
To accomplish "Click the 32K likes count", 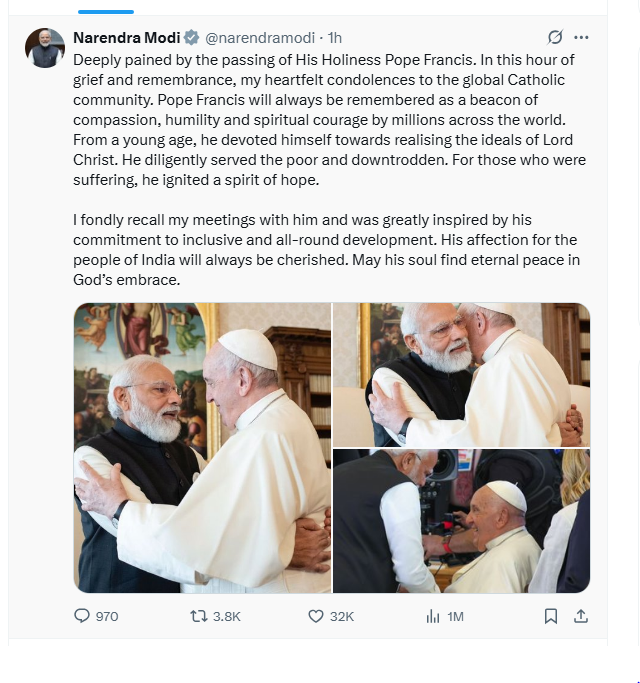I will (342, 616).
